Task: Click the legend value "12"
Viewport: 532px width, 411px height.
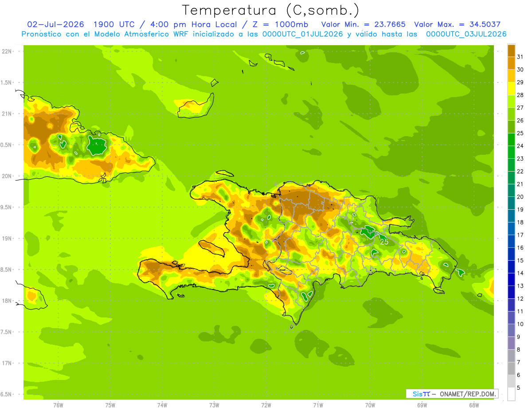Action: tap(520, 298)
